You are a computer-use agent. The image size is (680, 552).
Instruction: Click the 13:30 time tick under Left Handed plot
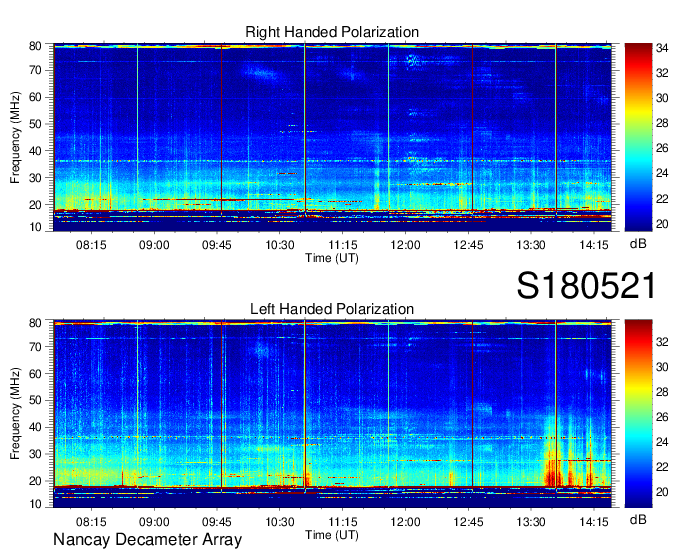[x=531, y=522]
